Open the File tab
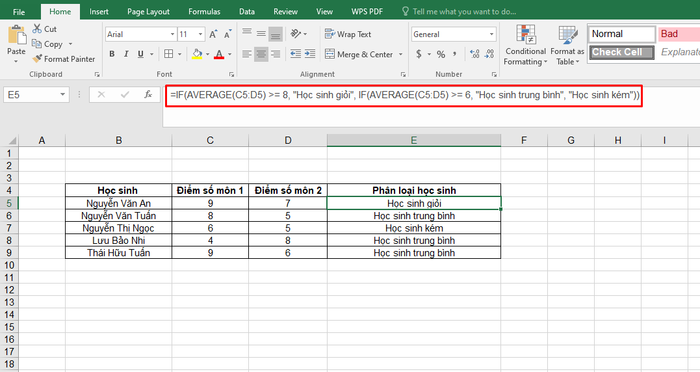700x372 pixels. 19,12
